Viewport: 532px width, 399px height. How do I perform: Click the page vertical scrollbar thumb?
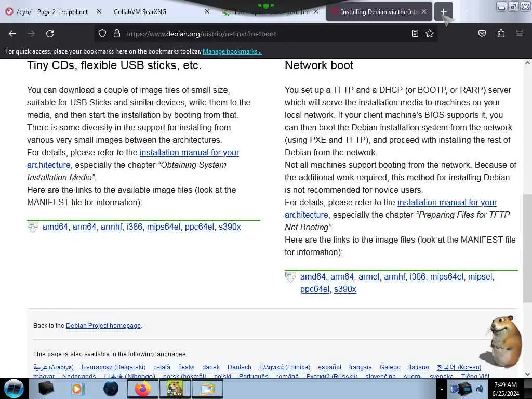527,248
